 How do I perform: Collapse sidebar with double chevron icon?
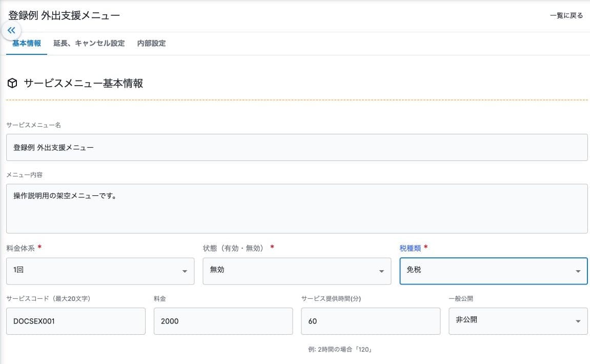tap(11, 30)
